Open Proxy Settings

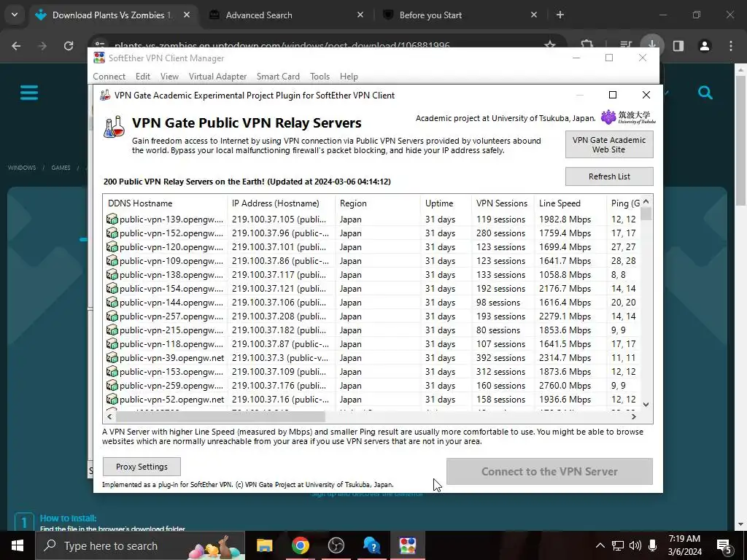click(x=142, y=467)
